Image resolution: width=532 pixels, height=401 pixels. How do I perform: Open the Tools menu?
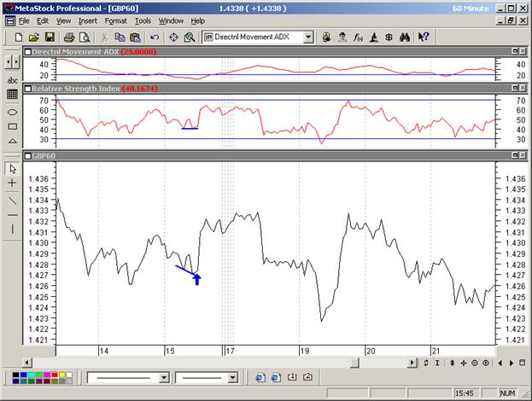pos(143,20)
